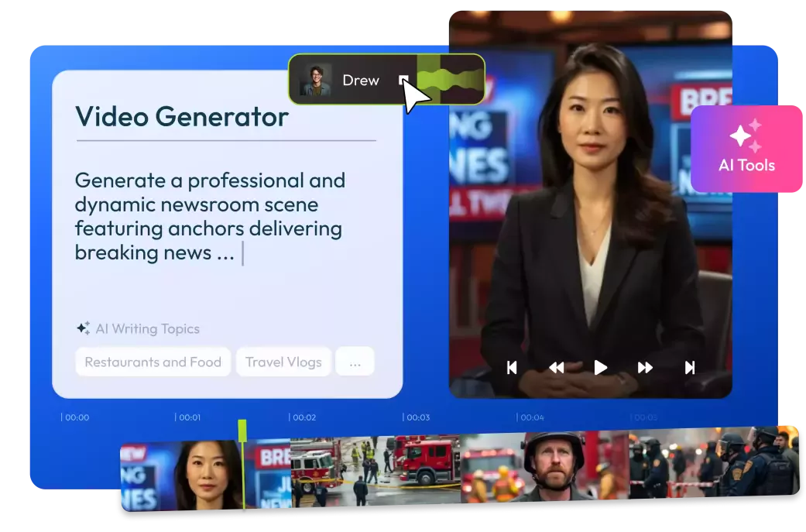
Task: Select the 00:02 timestamp on the timeline
Action: (x=304, y=417)
